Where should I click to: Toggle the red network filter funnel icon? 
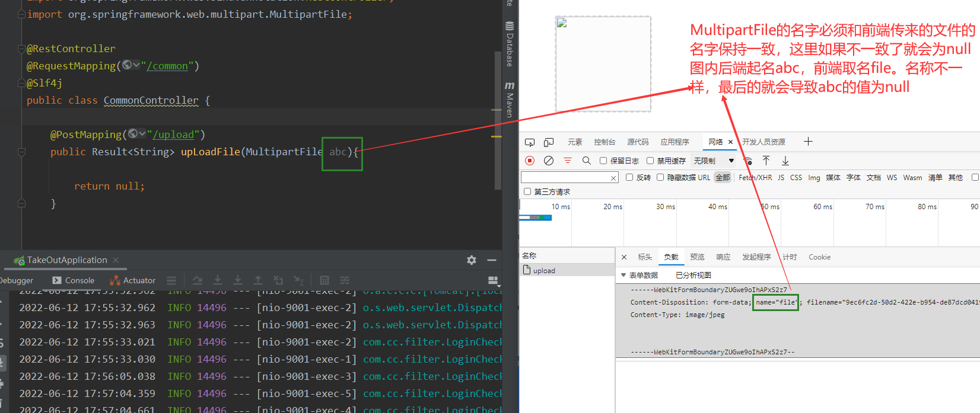click(568, 161)
